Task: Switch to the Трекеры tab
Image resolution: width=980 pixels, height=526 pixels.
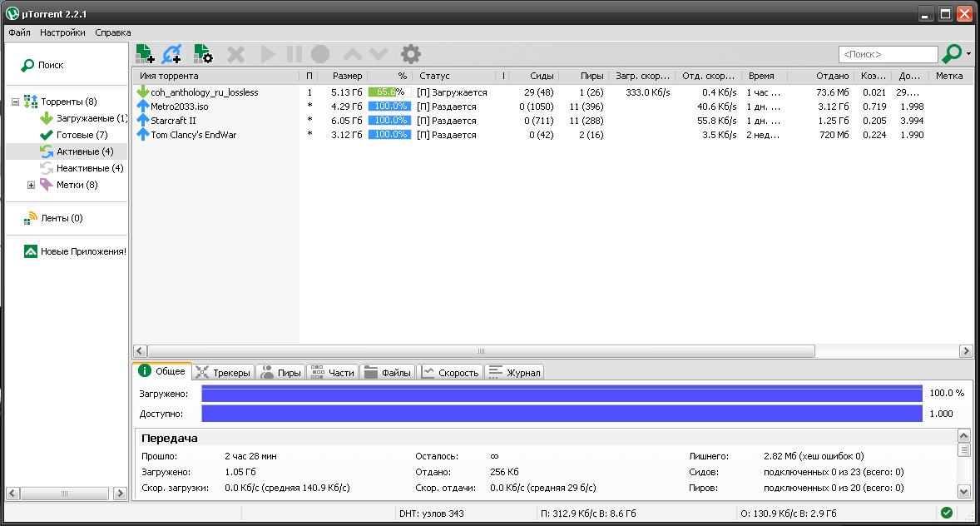Action: 223,373
